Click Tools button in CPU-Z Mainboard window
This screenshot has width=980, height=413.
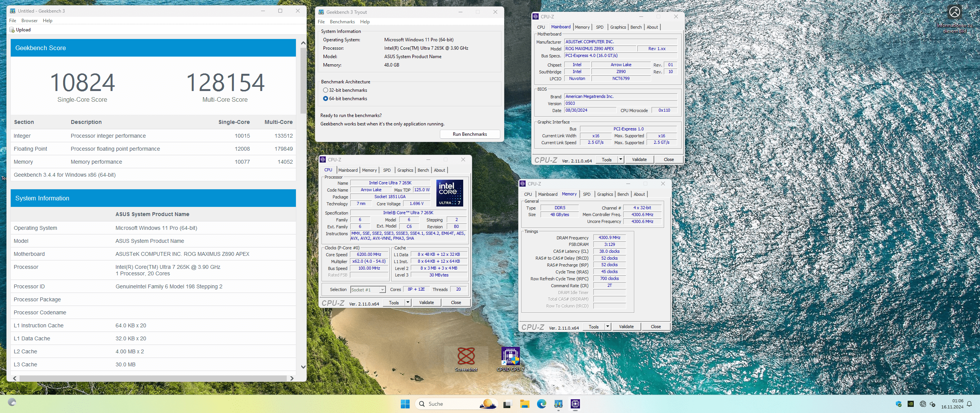(607, 159)
